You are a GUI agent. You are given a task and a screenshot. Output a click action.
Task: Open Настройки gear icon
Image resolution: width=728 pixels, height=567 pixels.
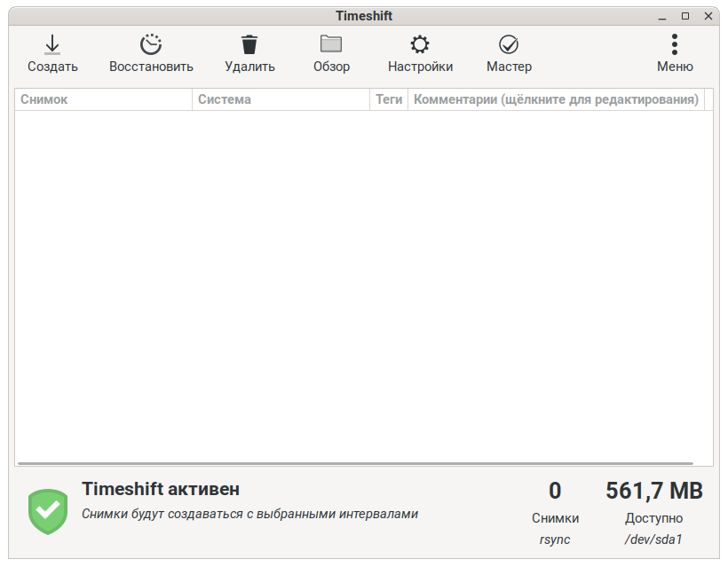pos(420,44)
